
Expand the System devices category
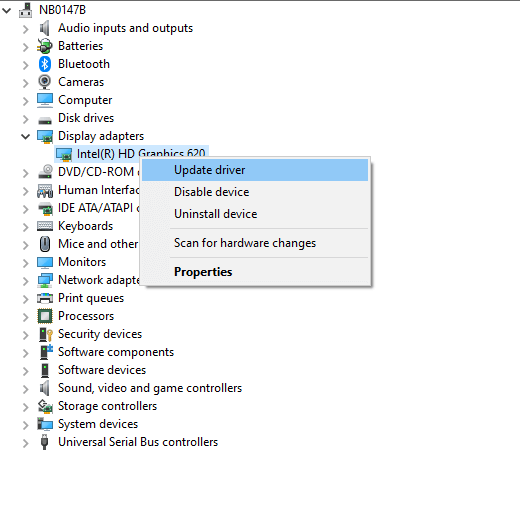click(26, 425)
